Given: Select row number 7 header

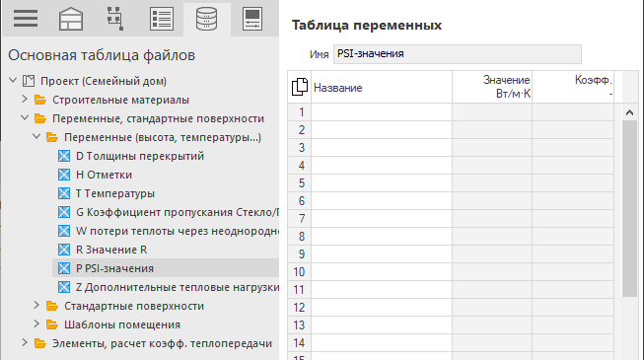Looking at the screenshot, I should (x=300, y=219).
